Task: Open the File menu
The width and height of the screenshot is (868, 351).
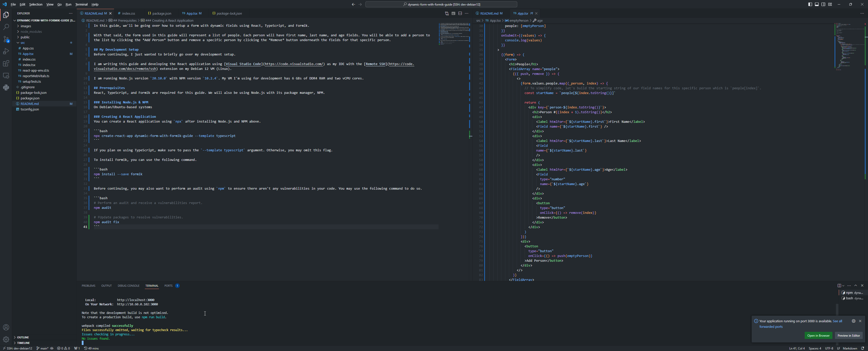Action: click(x=13, y=4)
